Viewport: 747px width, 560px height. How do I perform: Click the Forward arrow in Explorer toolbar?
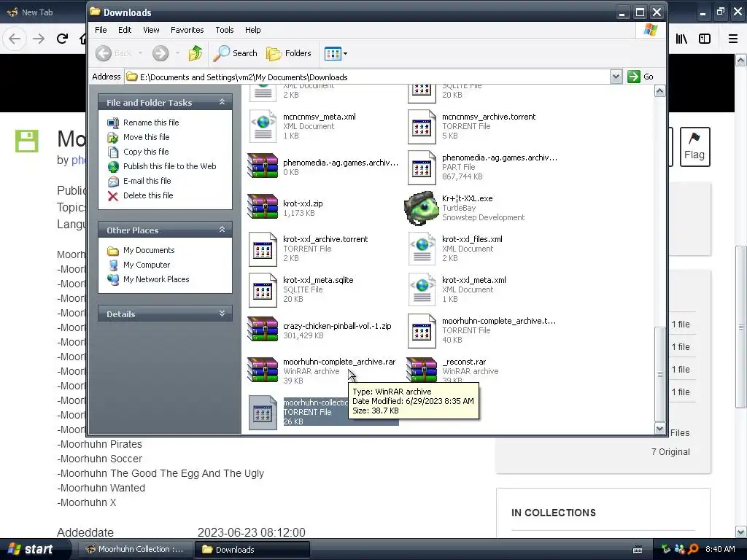(x=160, y=53)
